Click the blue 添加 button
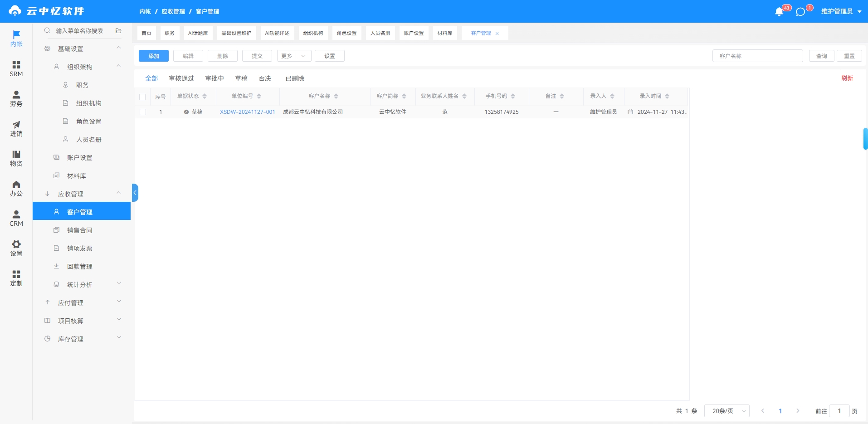Viewport: 868px width, 424px height. (154, 56)
